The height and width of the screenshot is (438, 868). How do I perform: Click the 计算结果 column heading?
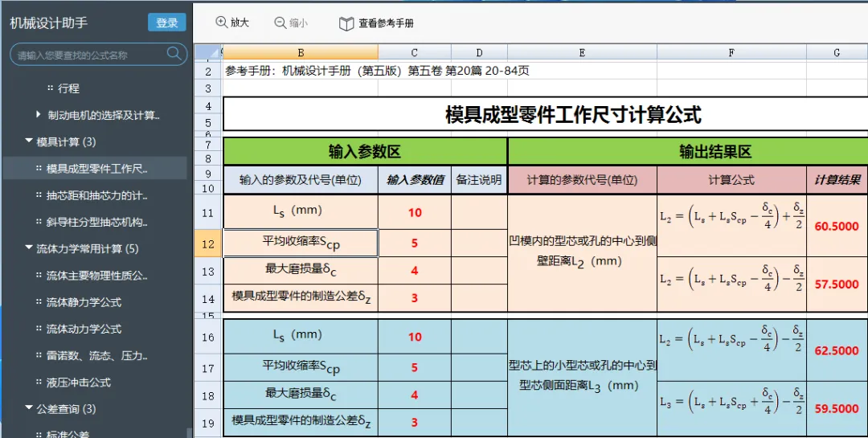(x=837, y=180)
